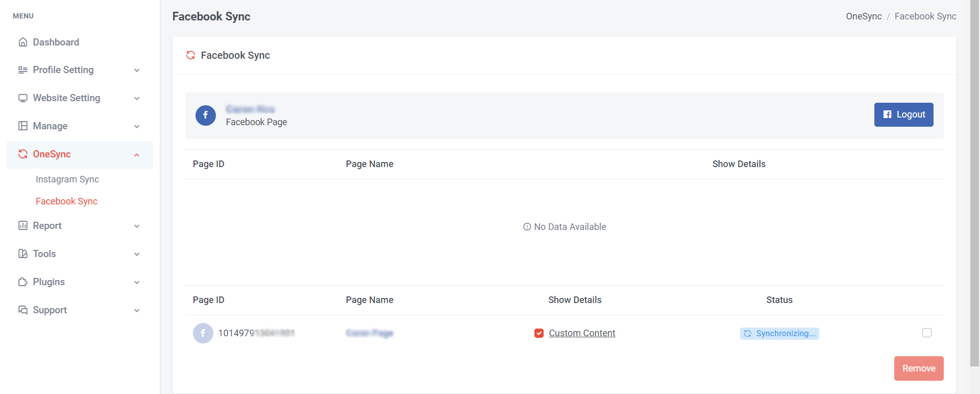Click the Support chat icon
Viewport: 980px width, 394px height.
click(22, 310)
